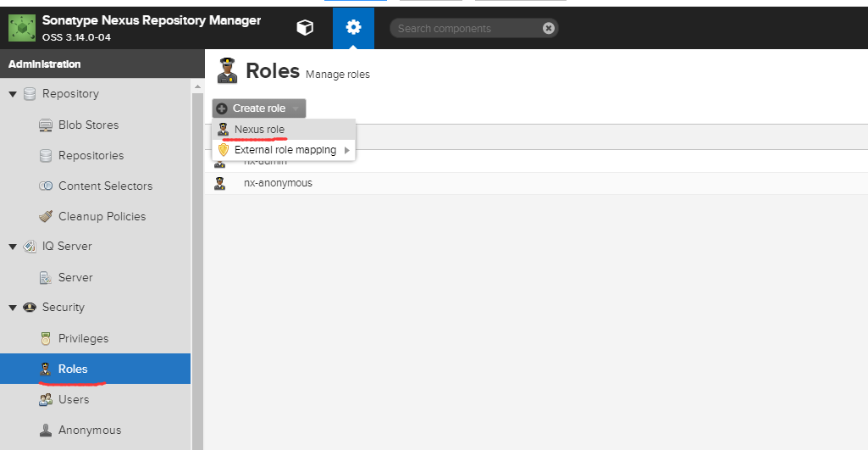Image resolution: width=868 pixels, height=450 pixels.
Task: Click the Sonatype Nexus green logo icon
Action: (22, 28)
